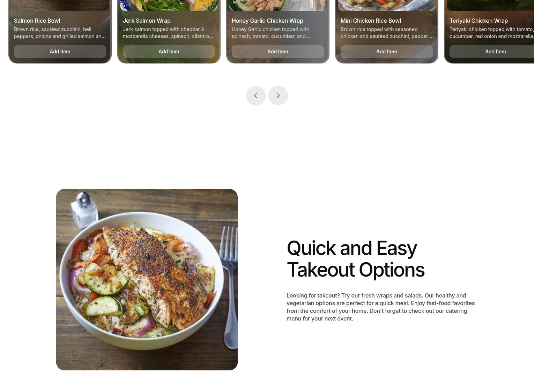Viewport: 534px width, 392px height.
Task: Click the previous carousel arrow
Action: tap(256, 96)
